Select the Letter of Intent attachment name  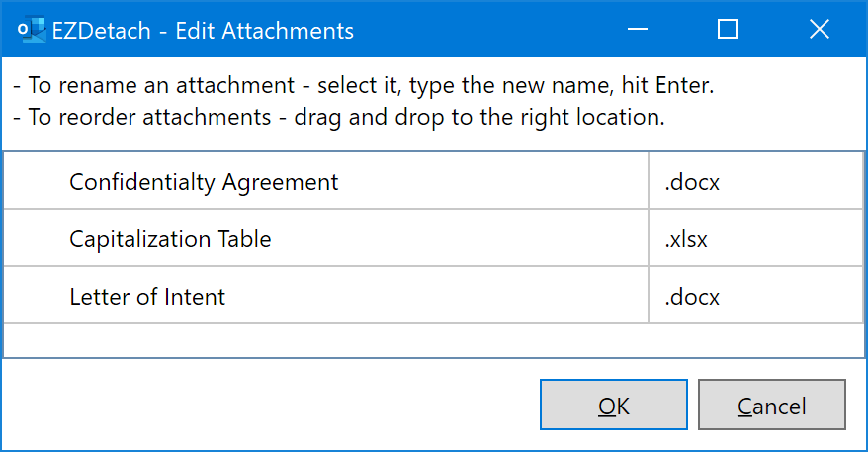[x=147, y=297]
